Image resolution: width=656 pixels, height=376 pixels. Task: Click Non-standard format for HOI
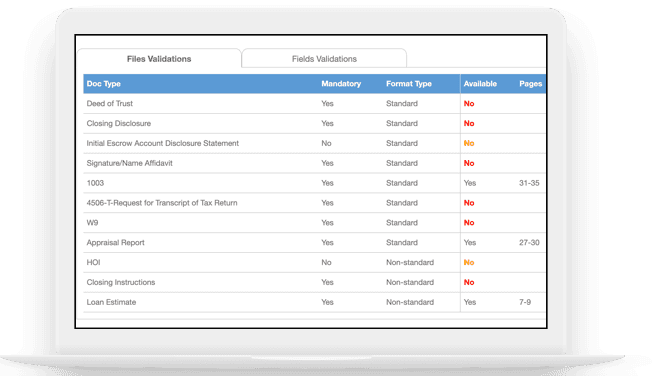coord(410,262)
